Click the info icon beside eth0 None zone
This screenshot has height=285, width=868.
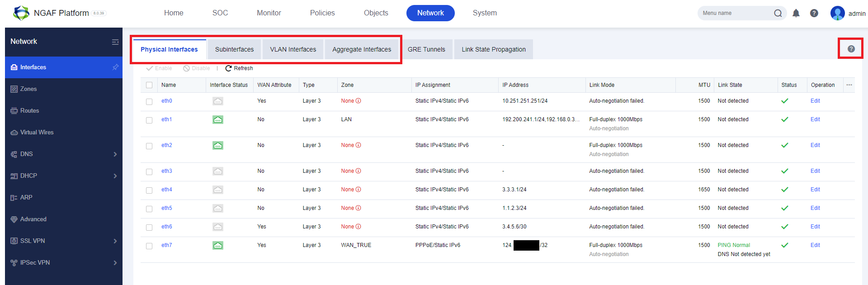[x=359, y=101]
